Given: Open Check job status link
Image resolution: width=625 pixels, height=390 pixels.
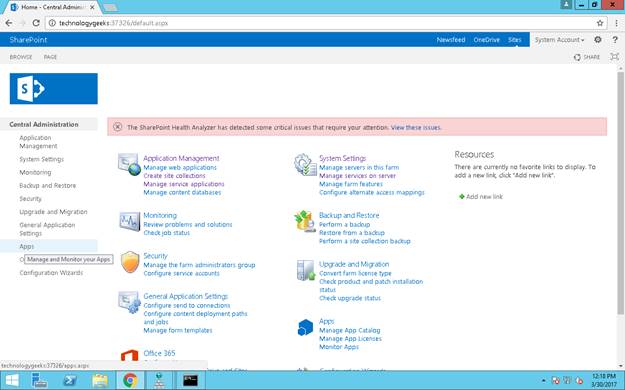Looking at the screenshot, I should click(x=167, y=233).
